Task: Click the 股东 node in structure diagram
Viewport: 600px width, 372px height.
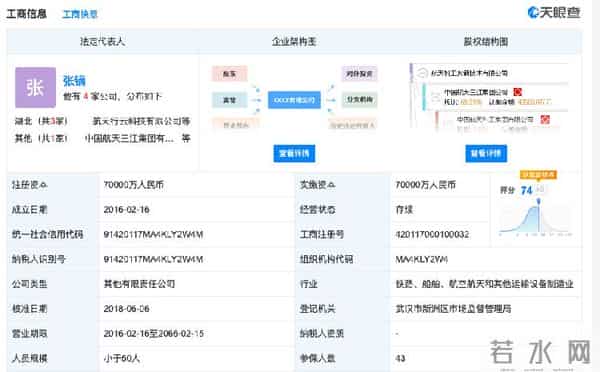Action: coord(230,74)
